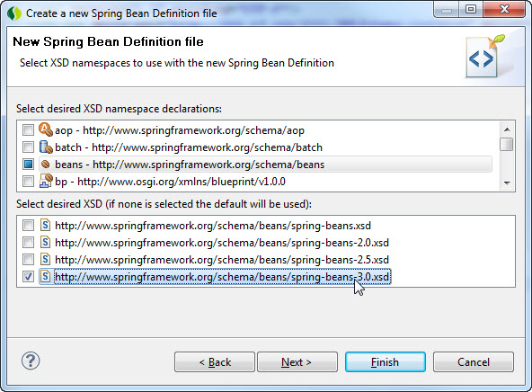
Task: Click the spring-beans-3.0.xsd file icon
Action: pos(46,277)
